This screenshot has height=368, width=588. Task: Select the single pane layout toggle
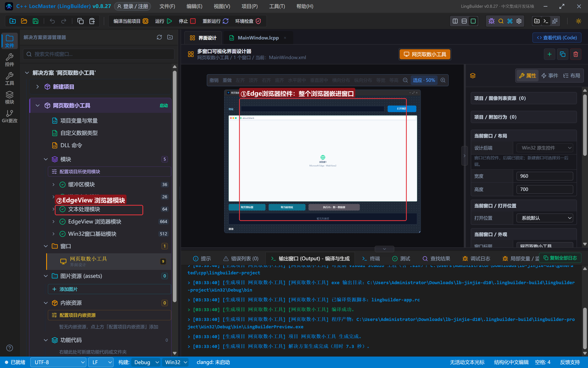point(473,21)
